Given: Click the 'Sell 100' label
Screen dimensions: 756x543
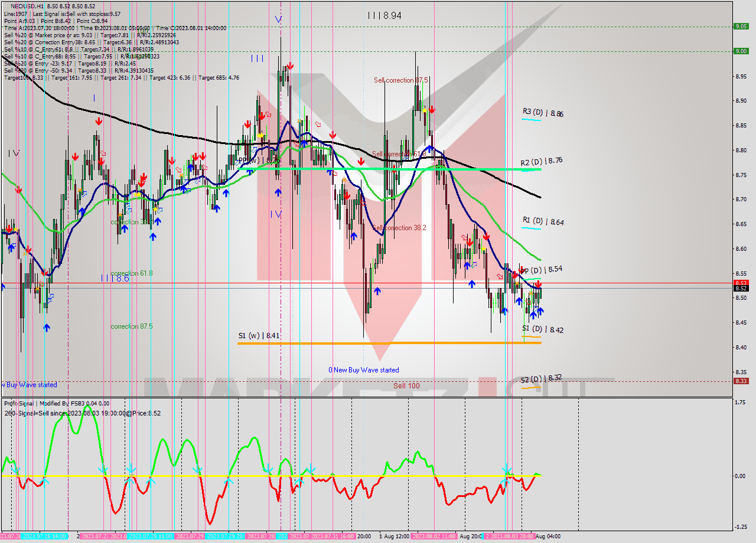Looking at the screenshot, I should click(407, 386).
